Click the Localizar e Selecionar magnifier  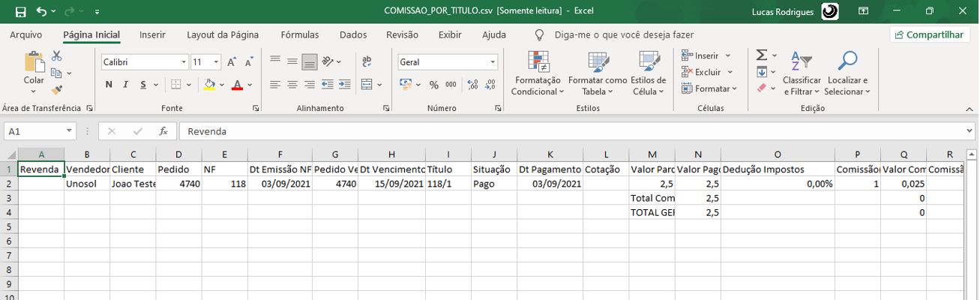[847, 74]
